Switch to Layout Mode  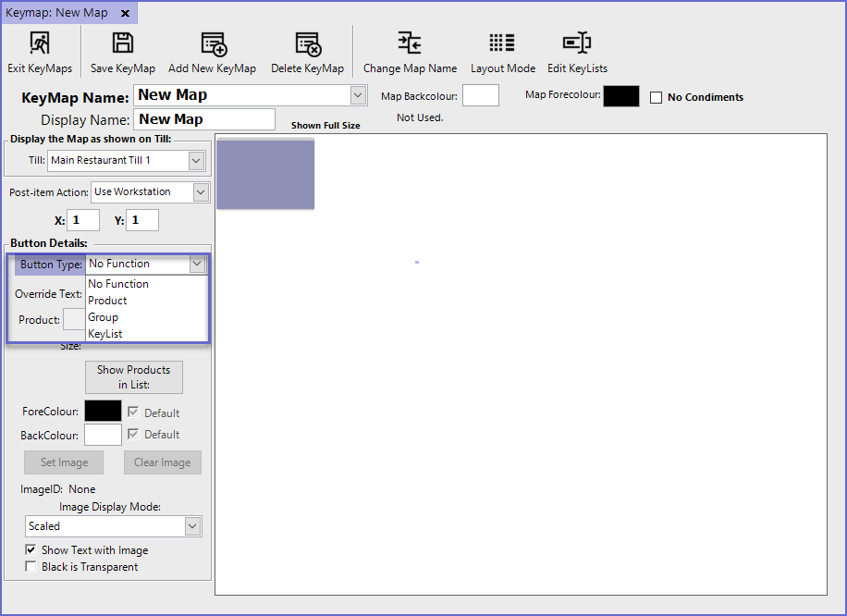502,43
